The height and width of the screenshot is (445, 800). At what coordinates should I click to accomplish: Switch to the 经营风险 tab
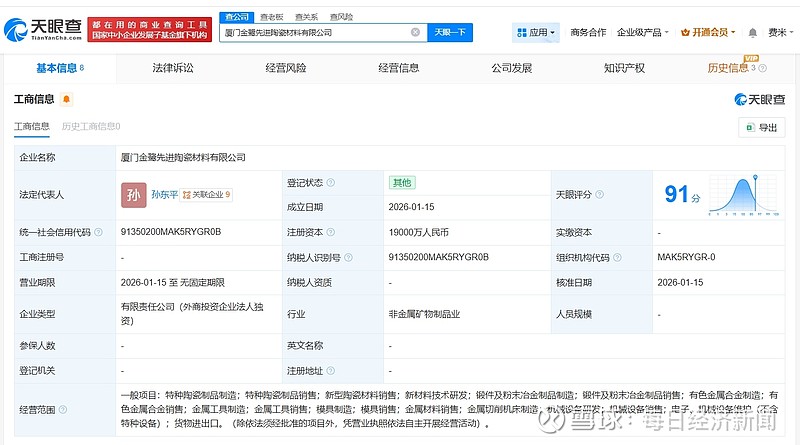click(x=286, y=68)
